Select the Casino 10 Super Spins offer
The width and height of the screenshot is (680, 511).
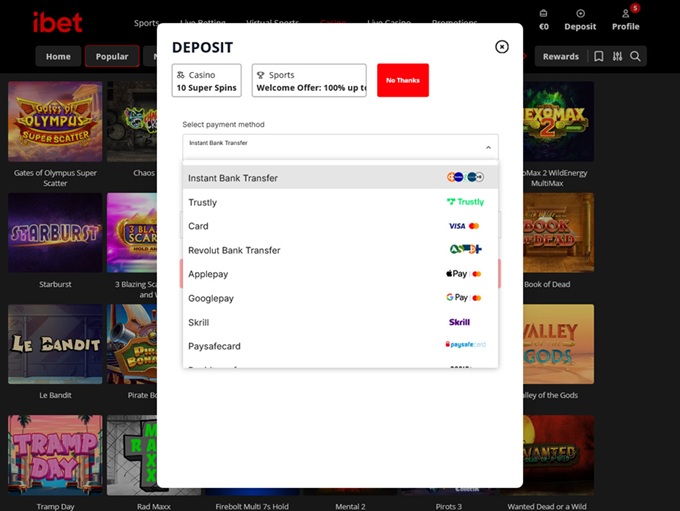[206, 80]
